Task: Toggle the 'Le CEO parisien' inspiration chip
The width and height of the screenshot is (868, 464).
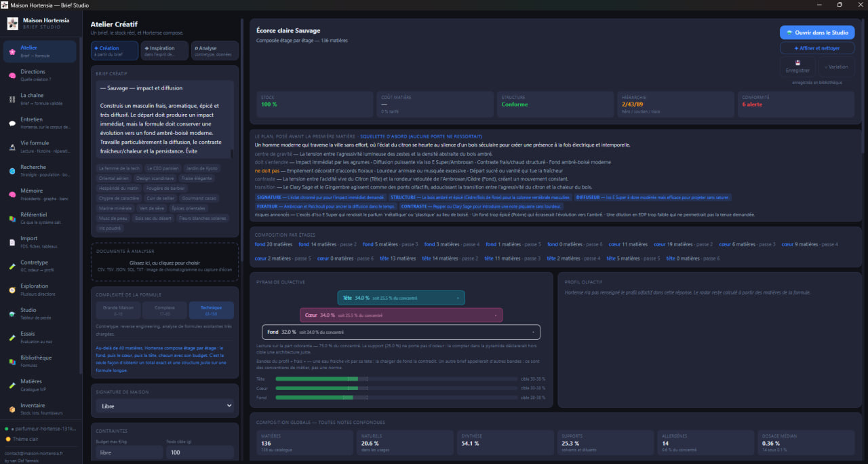Action: click(x=163, y=168)
